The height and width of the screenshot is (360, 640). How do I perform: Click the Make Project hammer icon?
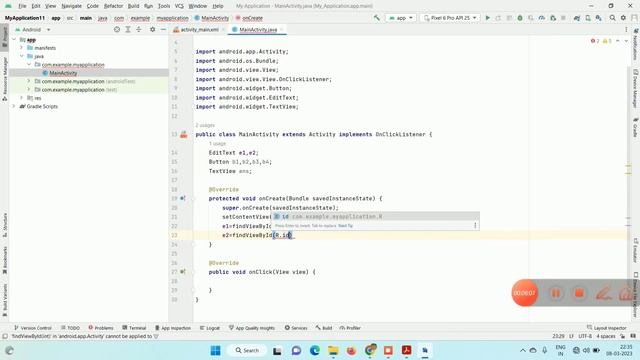(x=377, y=18)
